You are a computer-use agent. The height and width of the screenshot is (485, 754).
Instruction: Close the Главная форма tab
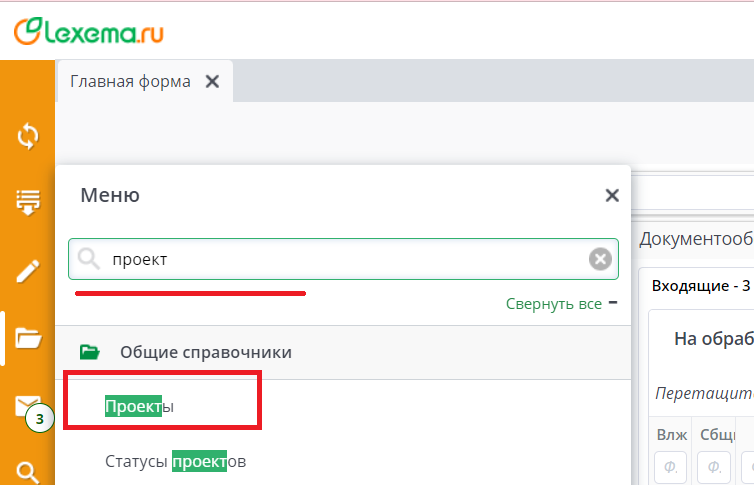pyautogui.click(x=212, y=82)
